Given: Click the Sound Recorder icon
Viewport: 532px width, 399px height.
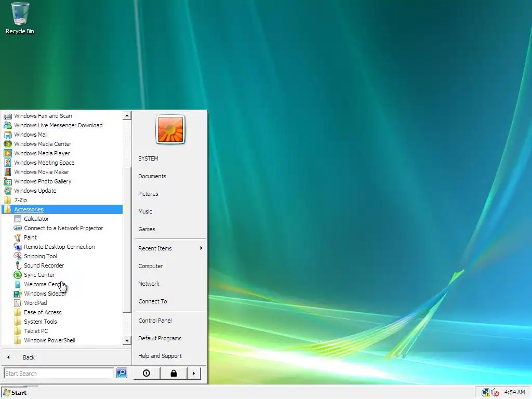Looking at the screenshot, I should (x=18, y=265).
